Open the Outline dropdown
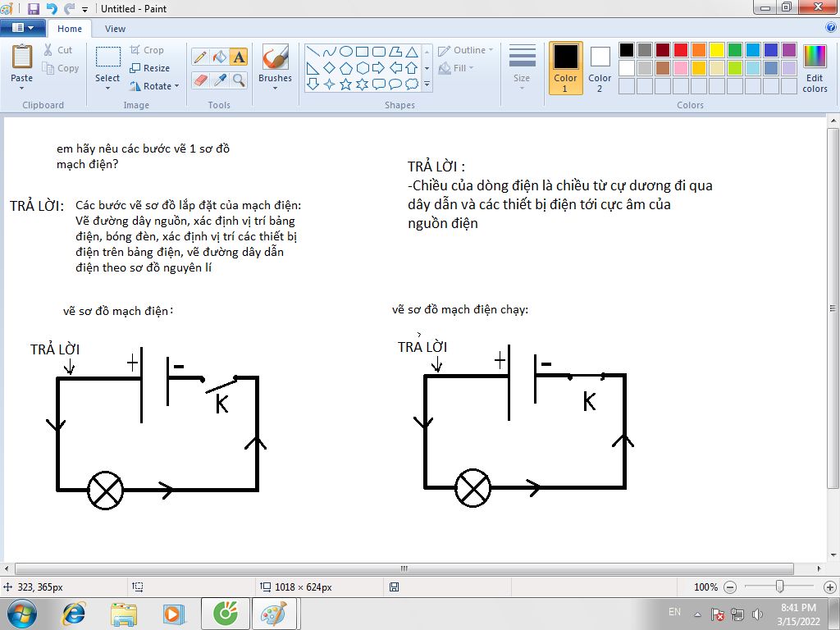This screenshot has height=630, width=840. point(466,50)
